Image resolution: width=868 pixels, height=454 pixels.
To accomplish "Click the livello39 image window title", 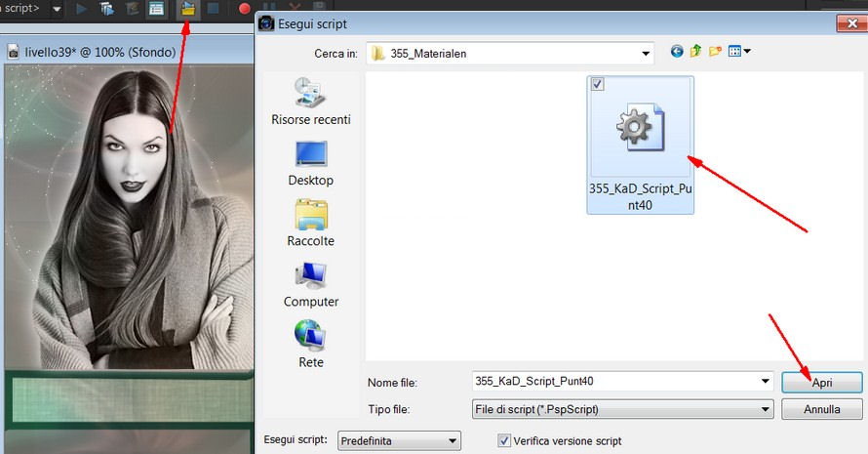I will point(100,53).
